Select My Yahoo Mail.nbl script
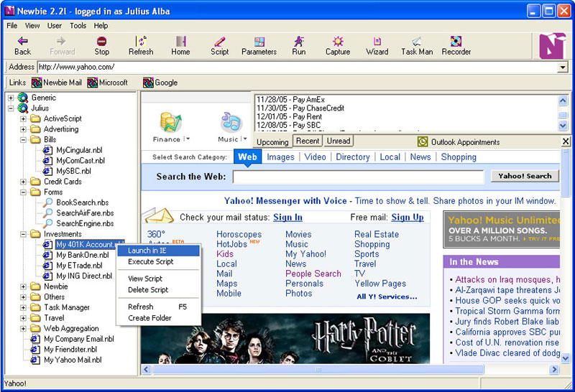The height and width of the screenshot is (392, 575). (x=73, y=360)
